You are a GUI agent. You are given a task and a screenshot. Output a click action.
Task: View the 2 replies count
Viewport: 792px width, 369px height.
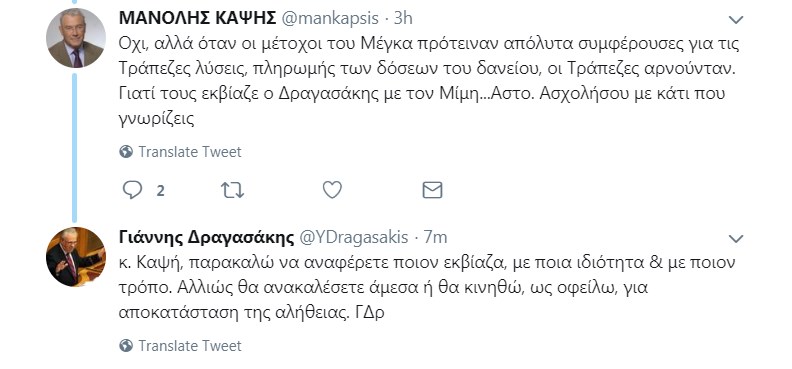pos(160,191)
